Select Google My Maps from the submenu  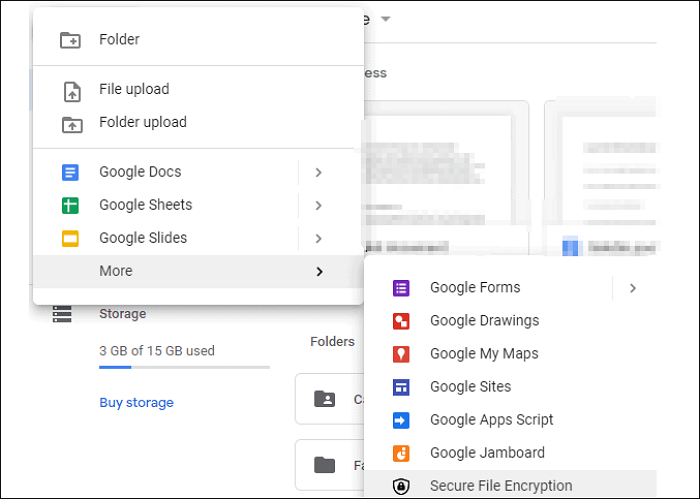click(511, 354)
